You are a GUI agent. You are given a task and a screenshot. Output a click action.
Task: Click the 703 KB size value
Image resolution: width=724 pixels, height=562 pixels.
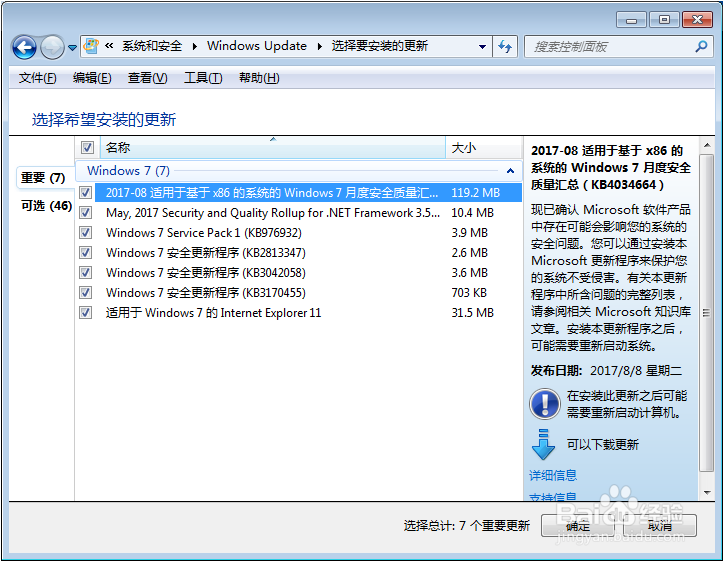click(469, 293)
